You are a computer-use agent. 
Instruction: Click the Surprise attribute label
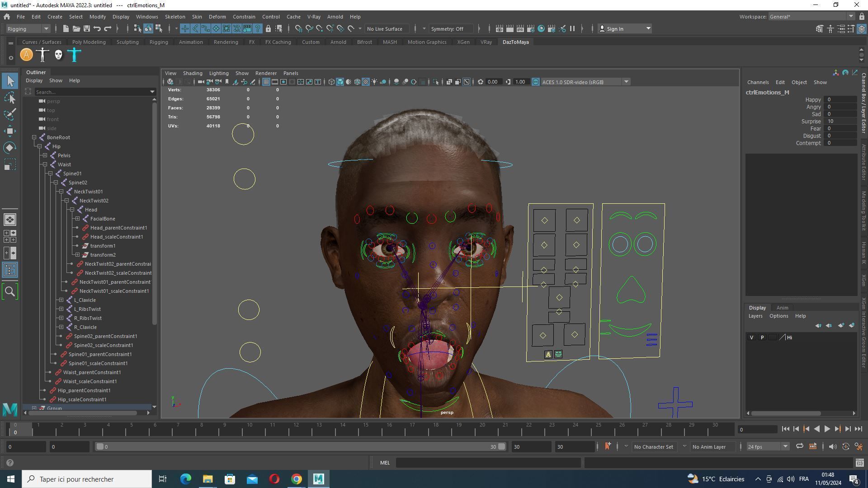(811, 122)
